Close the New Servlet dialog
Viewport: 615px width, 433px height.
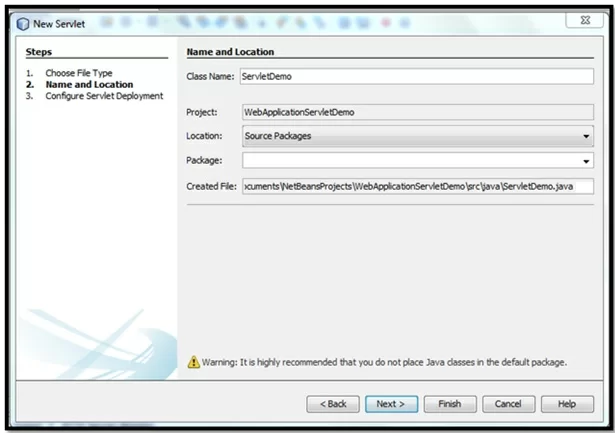[584, 20]
